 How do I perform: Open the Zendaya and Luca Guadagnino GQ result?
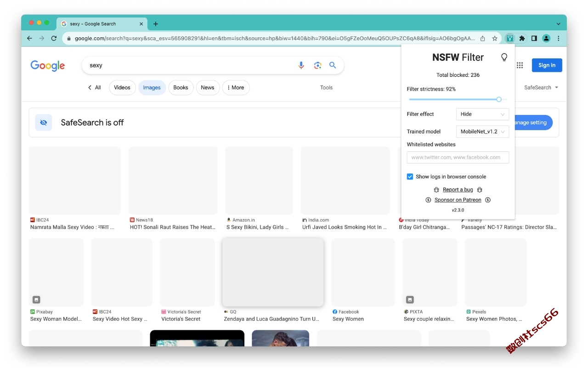[271, 319]
